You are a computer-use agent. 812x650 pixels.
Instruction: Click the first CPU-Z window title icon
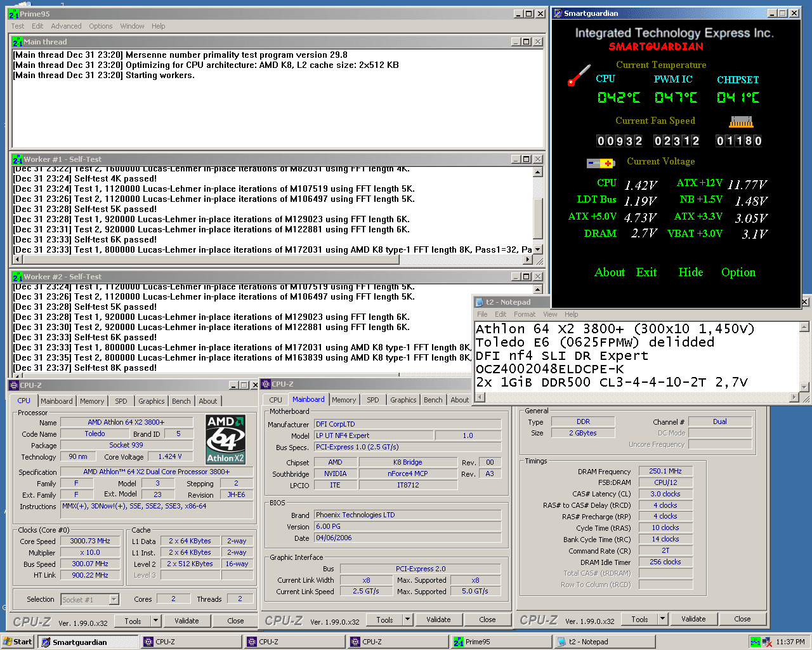(x=14, y=385)
